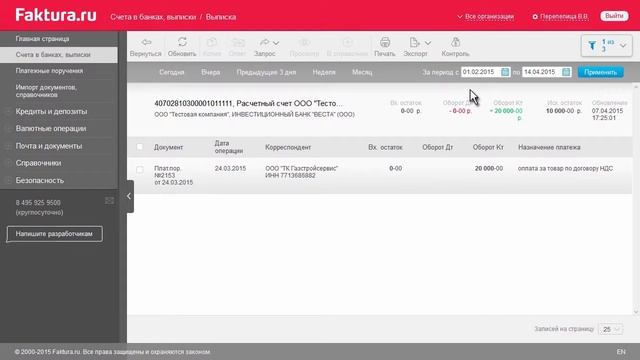Click the Faktura.ru logo
The width and height of the screenshot is (640, 360).
56,16
